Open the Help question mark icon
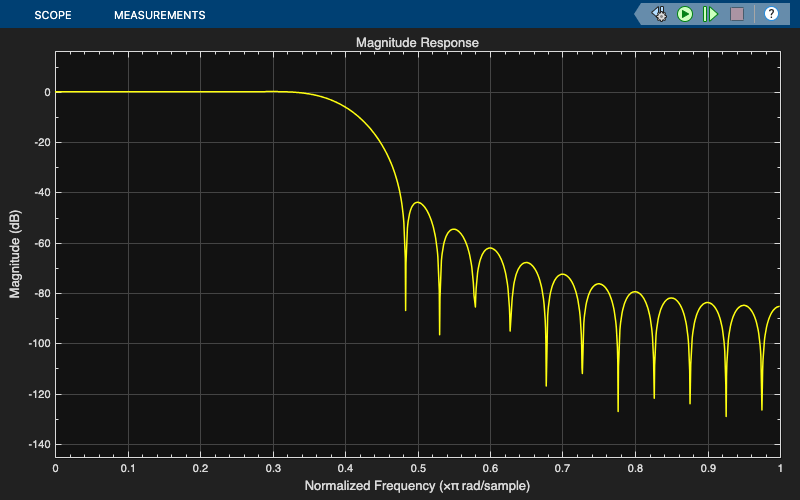 (771, 14)
